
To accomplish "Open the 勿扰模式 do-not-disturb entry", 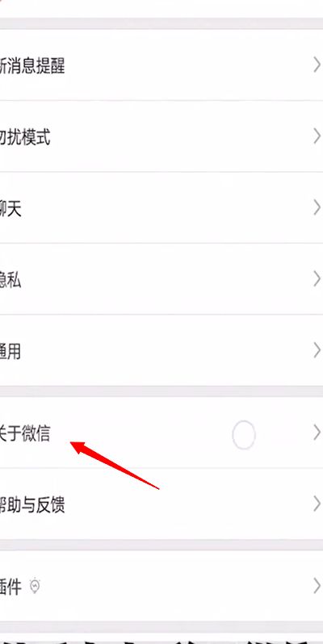I will [x=161, y=136].
